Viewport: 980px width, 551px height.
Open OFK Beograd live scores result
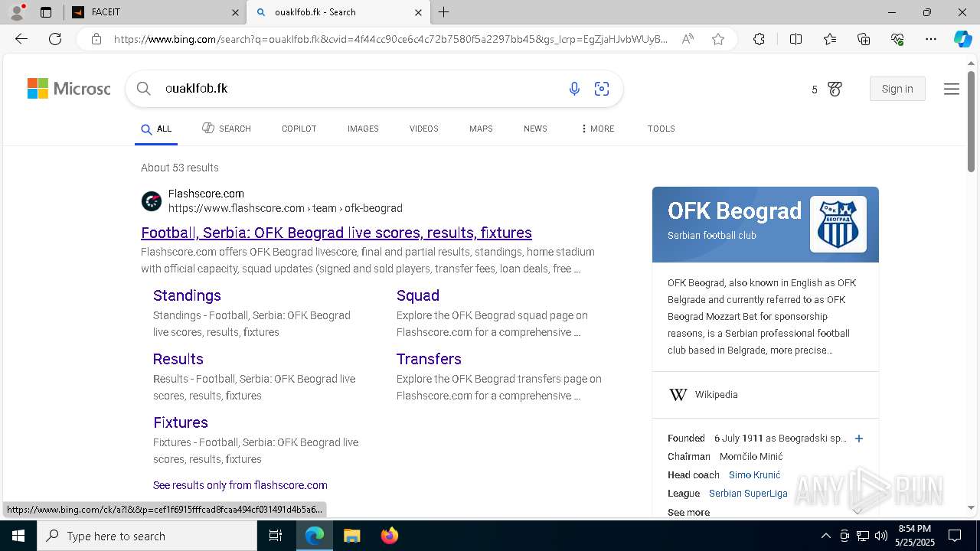[336, 233]
